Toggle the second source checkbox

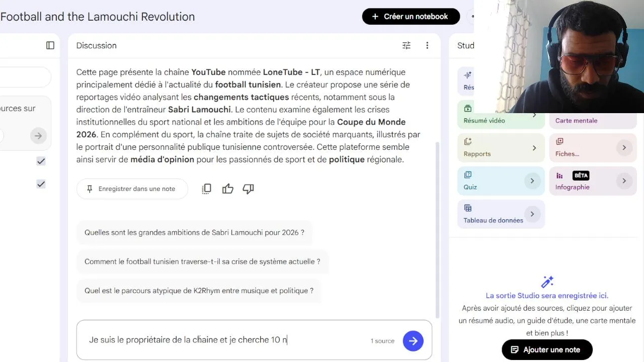click(x=41, y=184)
